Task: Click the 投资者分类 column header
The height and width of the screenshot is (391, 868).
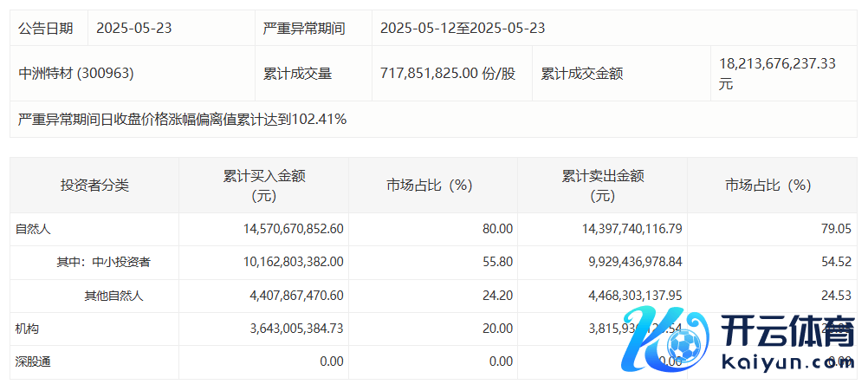Action: (x=94, y=185)
